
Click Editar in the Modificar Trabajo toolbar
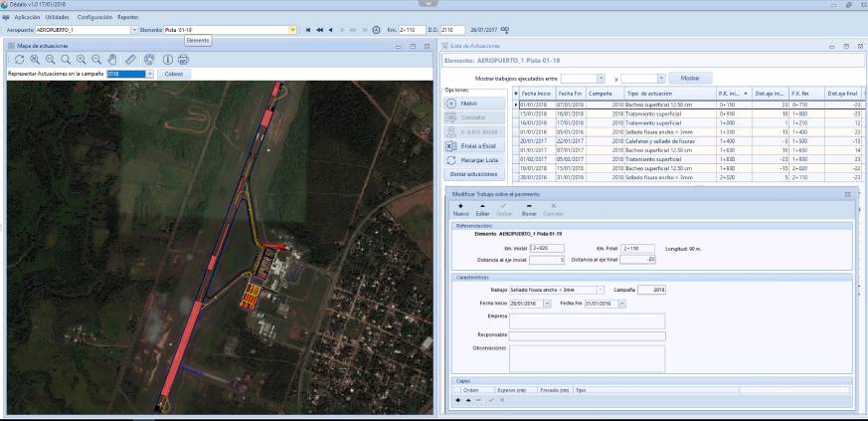pos(482,209)
